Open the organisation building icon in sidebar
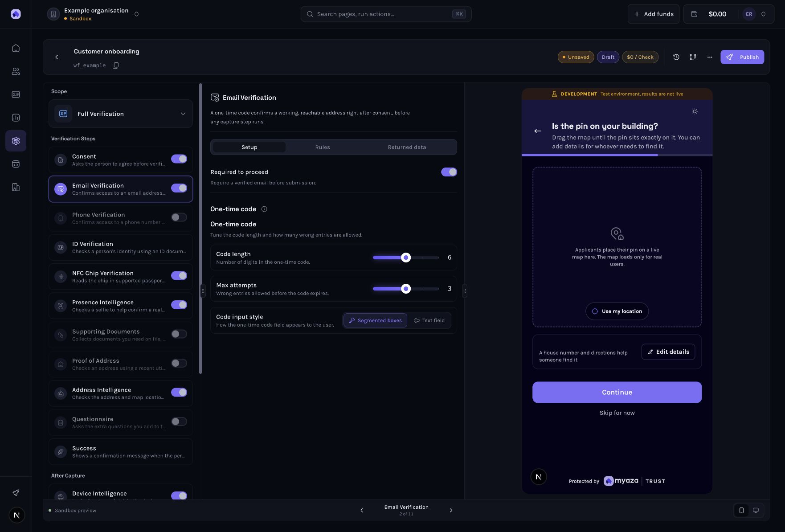 tap(16, 187)
